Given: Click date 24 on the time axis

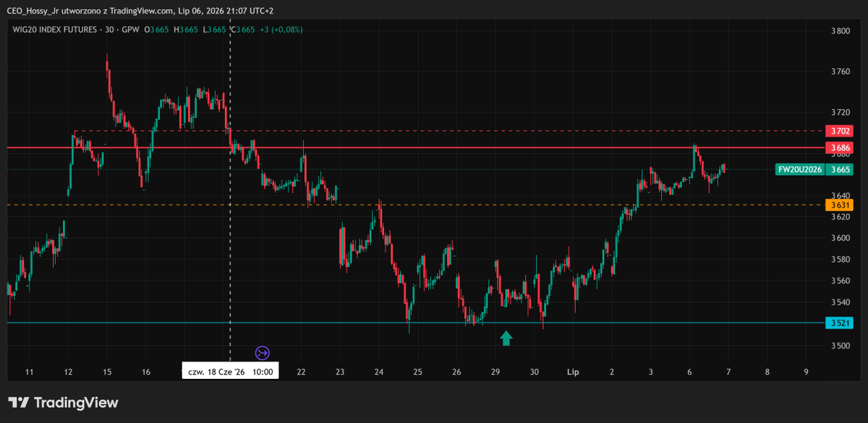Looking at the screenshot, I should click(x=379, y=372).
